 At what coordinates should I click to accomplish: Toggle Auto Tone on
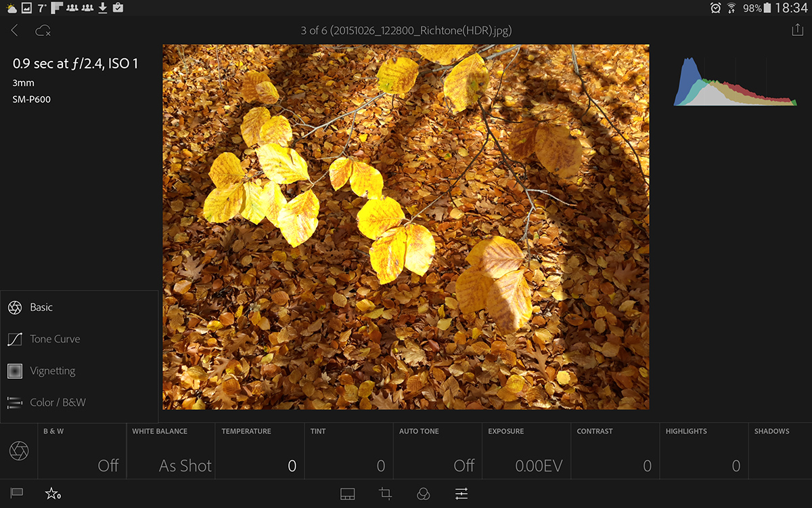[x=438, y=451]
